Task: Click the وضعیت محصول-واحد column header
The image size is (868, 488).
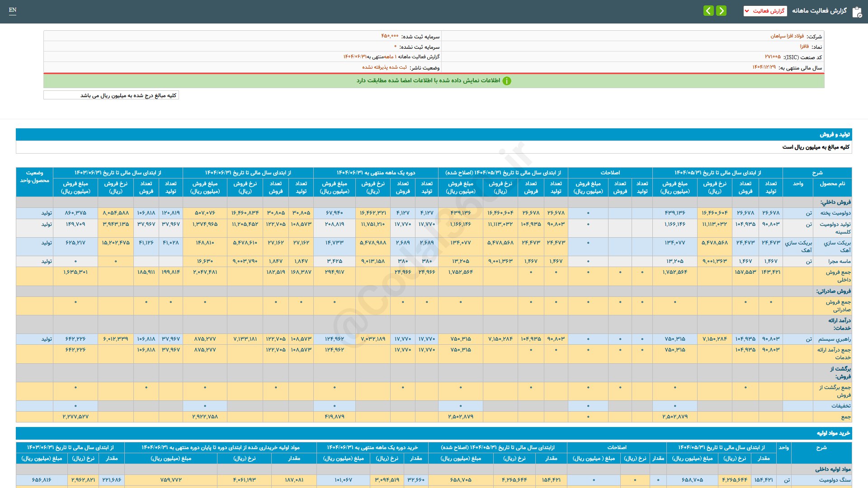Action: (34, 177)
